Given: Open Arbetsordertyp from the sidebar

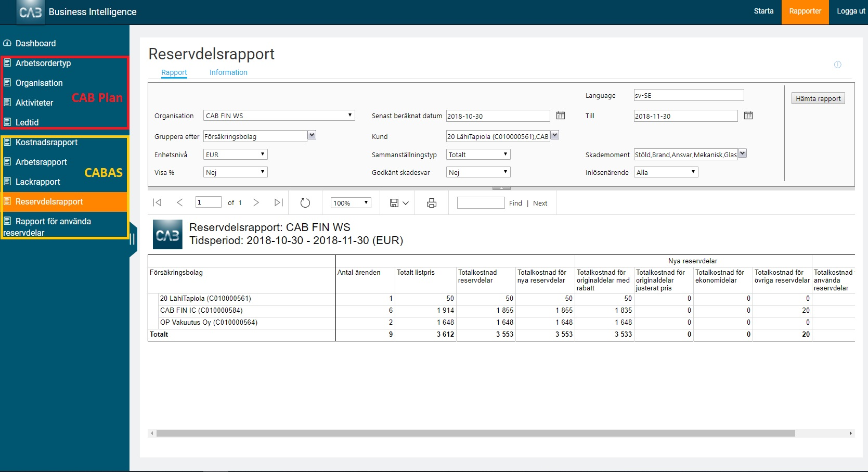Looking at the screenshot, I should pyautogui.click(x=43, y=63).
